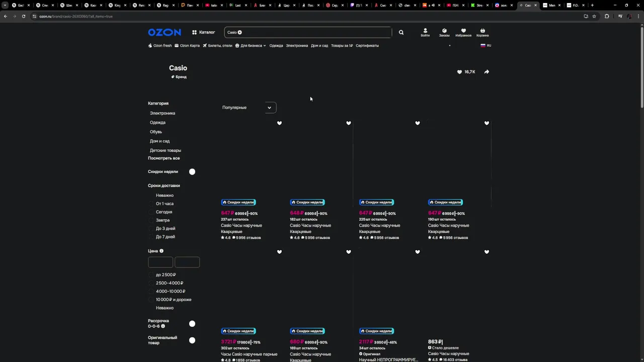Favorite the 182 шт осталось watch
Image resolution: width=644 pixels, height=362 pixels.
click(x=349, y=123)
